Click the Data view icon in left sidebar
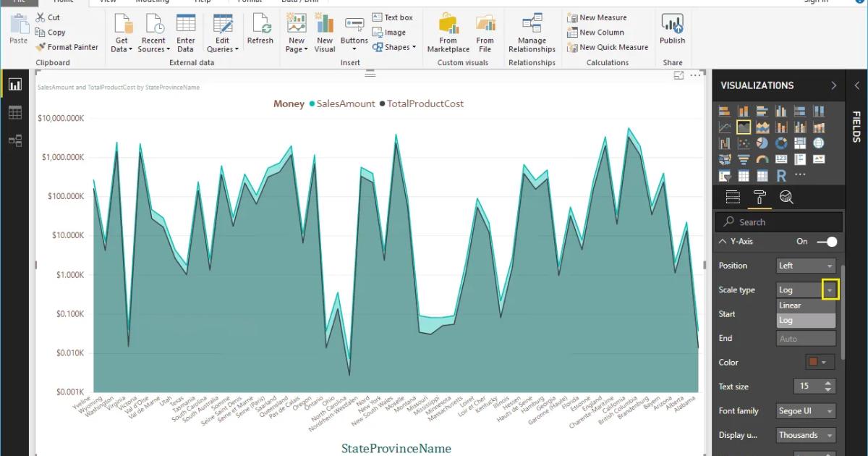 [15, 112]
